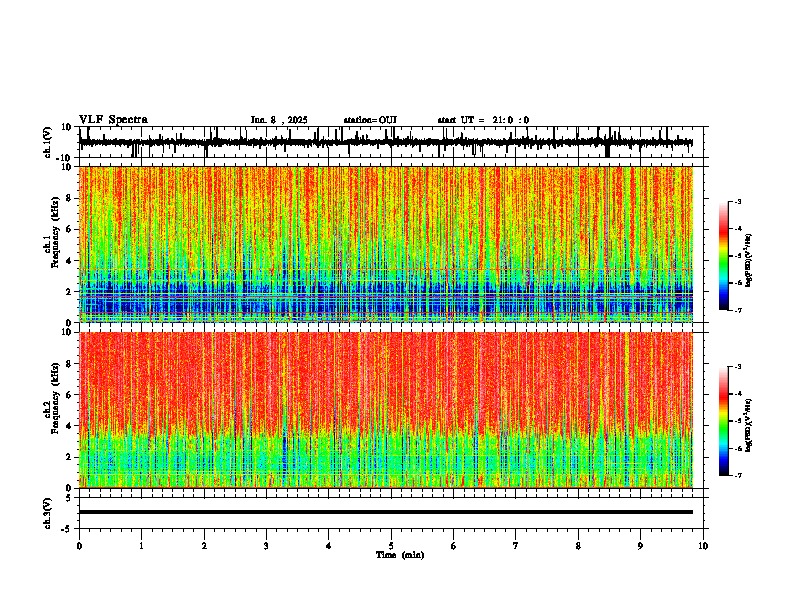
Task: Click the flat black ch.3 voltage trace
Action: point(386,512)
